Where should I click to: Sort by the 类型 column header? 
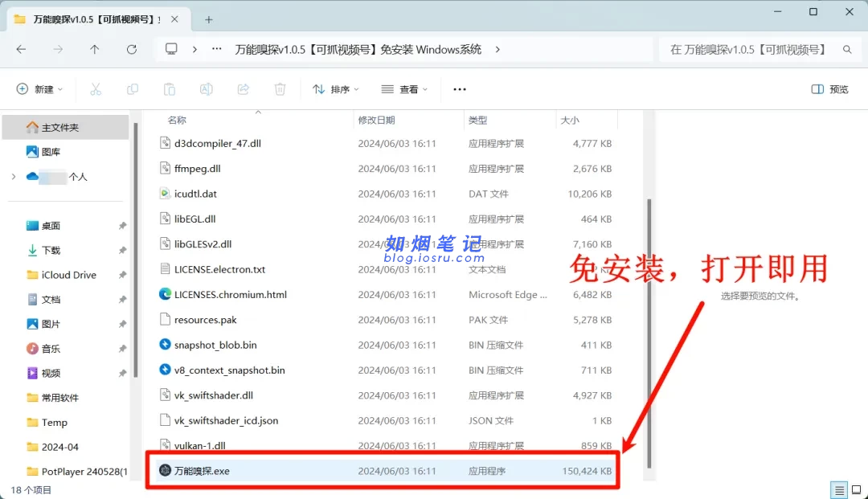[x=477, y=120]
